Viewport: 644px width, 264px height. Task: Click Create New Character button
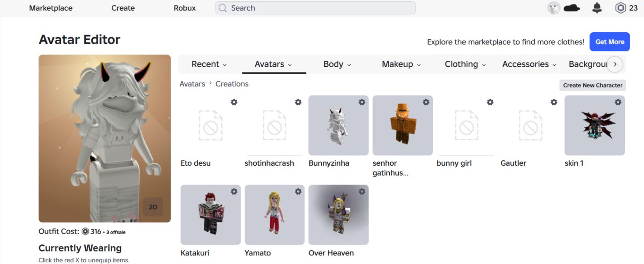[593, 85]
